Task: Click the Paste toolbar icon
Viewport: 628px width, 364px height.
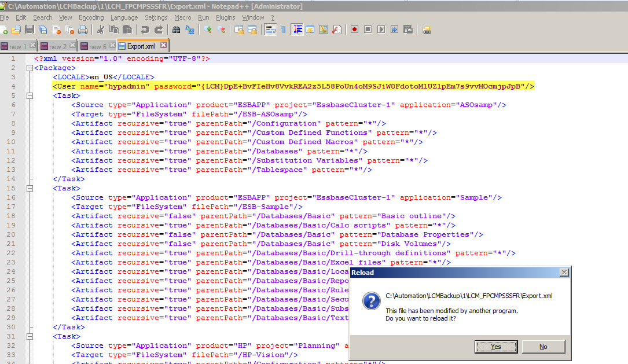Action: 127,30
